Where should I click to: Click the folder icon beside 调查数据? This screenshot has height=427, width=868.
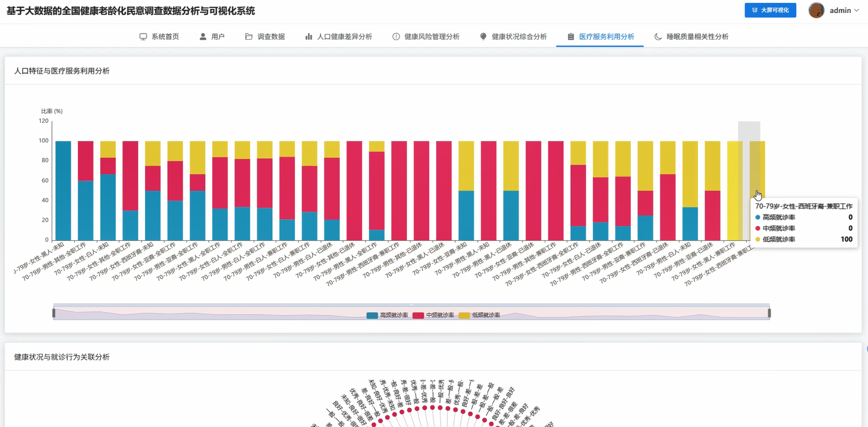point(249,37)
